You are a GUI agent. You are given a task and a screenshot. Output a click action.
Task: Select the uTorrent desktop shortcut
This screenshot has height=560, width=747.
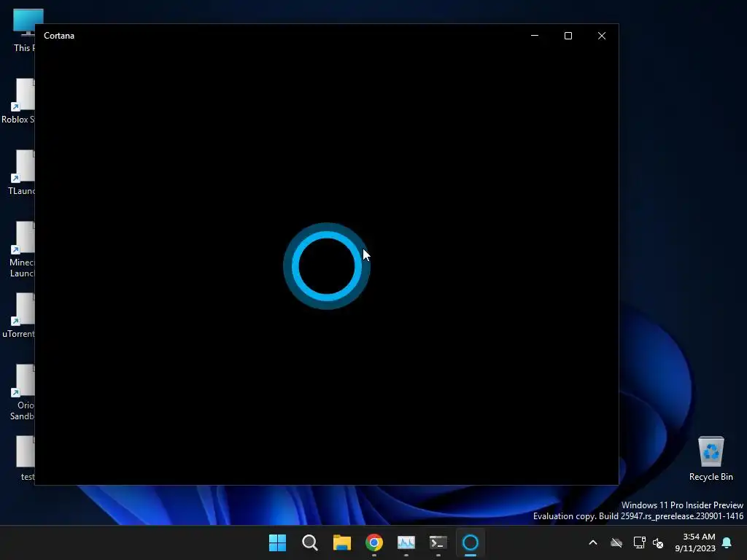coord(18,315)
